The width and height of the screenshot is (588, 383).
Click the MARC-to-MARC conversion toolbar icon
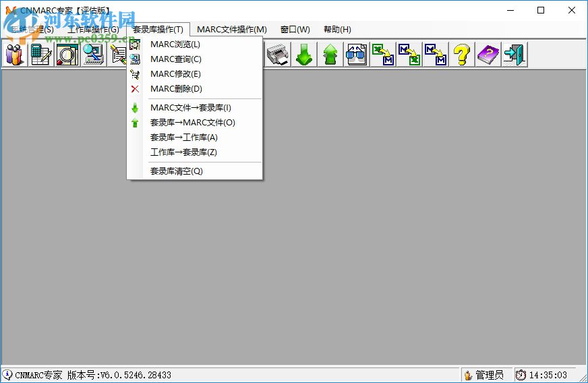coord(436,55)
